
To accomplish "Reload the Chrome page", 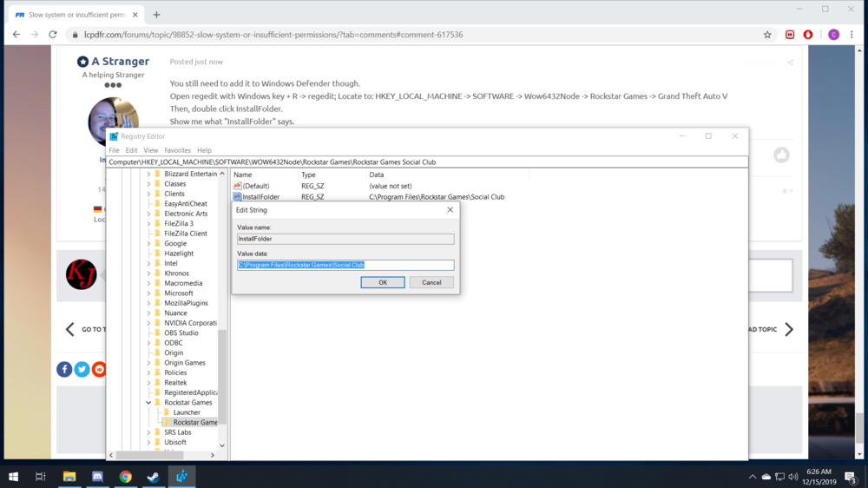I will tap(53, 35).
